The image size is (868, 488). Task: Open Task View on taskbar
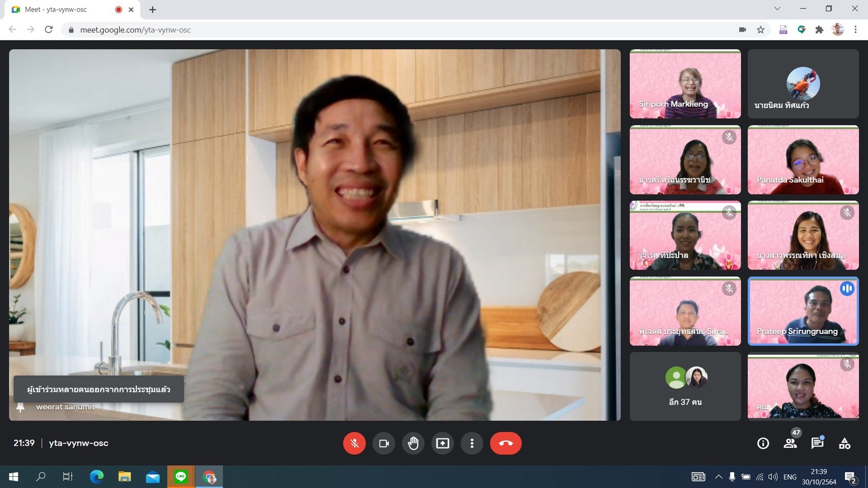[68, 477]
